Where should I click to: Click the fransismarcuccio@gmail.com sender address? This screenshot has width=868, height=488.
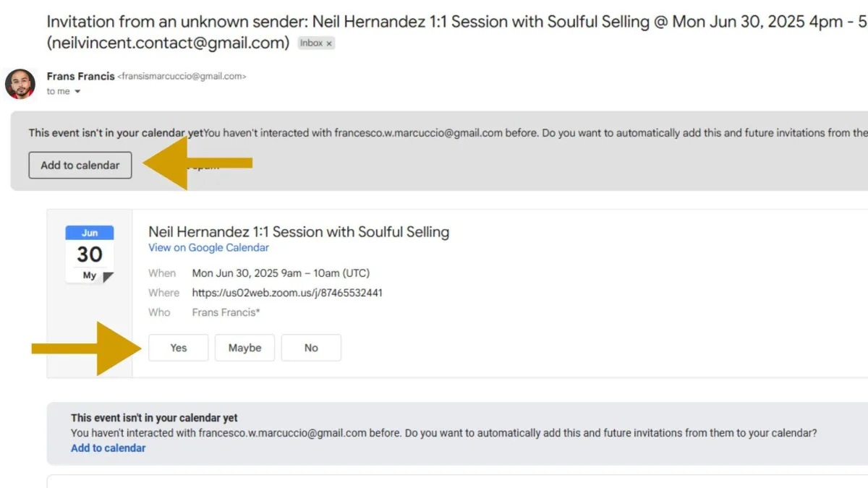[x=182, y=77]
